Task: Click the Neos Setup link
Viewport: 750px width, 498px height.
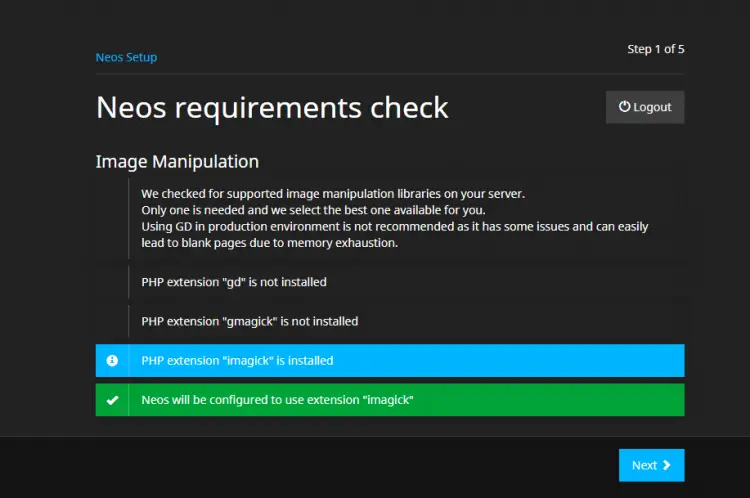Action: click(x=126, y=57)
